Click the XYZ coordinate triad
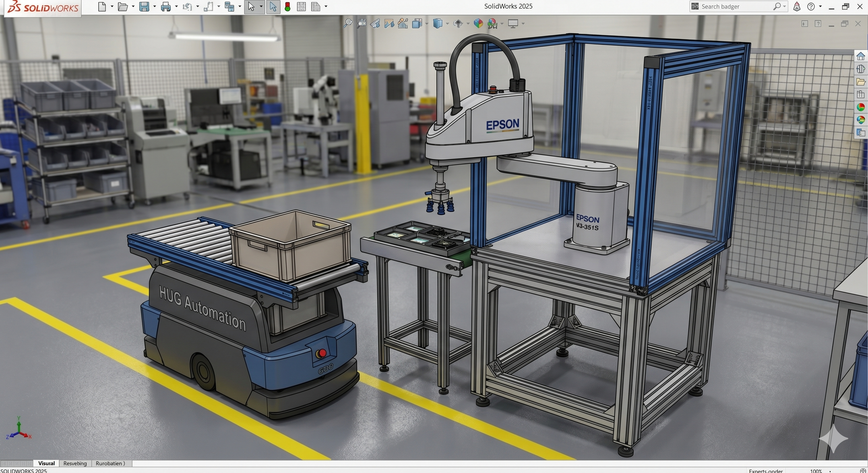Screen dimensions: 868x473 click(x=19, y=428)
